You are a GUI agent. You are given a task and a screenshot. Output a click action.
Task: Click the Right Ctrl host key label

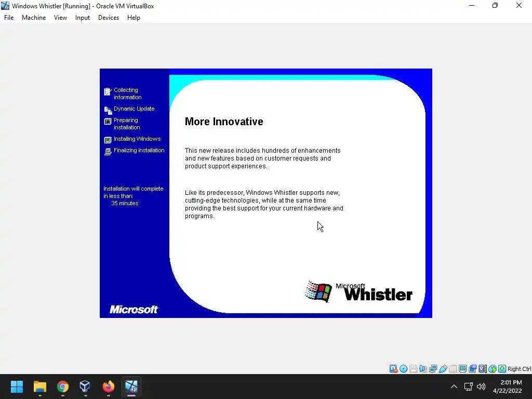point(520,369)
